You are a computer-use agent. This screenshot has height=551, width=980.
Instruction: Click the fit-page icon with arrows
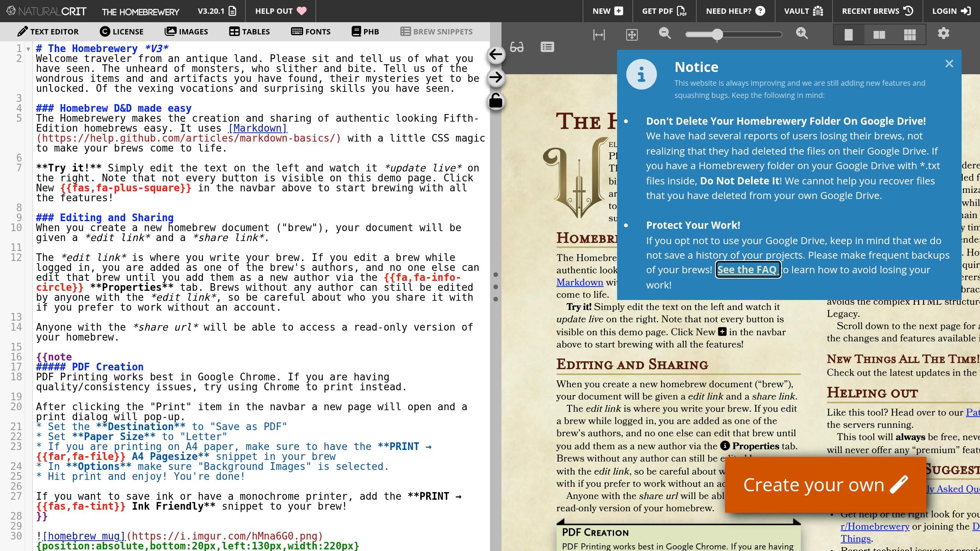point(632,34)
